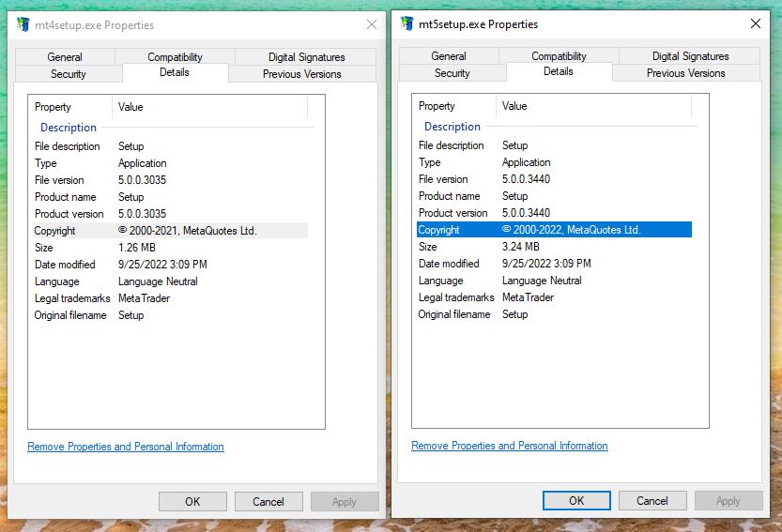782x532 pixels.
Task: Open the Compatibility tab in mt5setup.exe Properties
Action: click(560, 56)
